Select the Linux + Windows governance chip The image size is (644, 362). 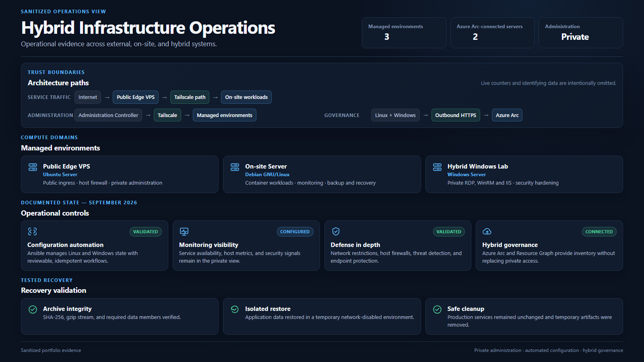pos(395,115)
